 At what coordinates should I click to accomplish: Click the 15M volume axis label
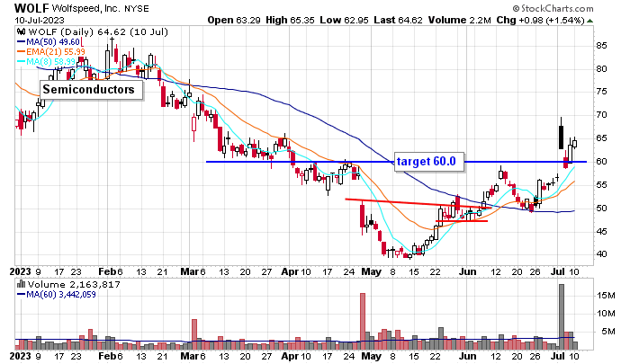pyautogui.click(x=606, y=296)
